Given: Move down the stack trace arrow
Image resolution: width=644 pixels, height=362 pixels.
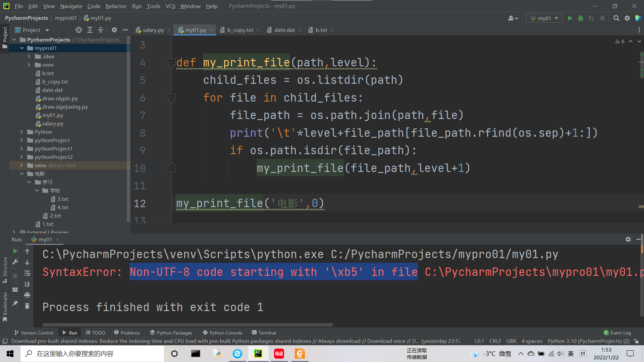Looking at the screenshot, I should [x=27, y=262].
